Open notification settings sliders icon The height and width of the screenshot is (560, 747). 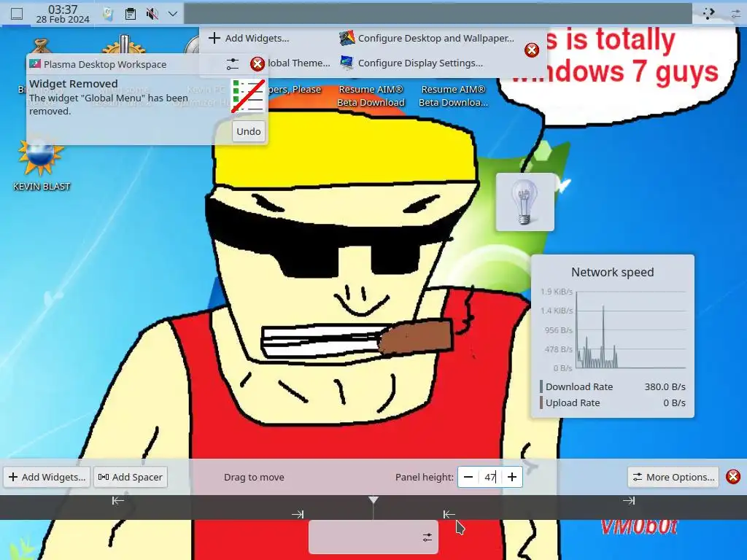[x=233, y=64]
